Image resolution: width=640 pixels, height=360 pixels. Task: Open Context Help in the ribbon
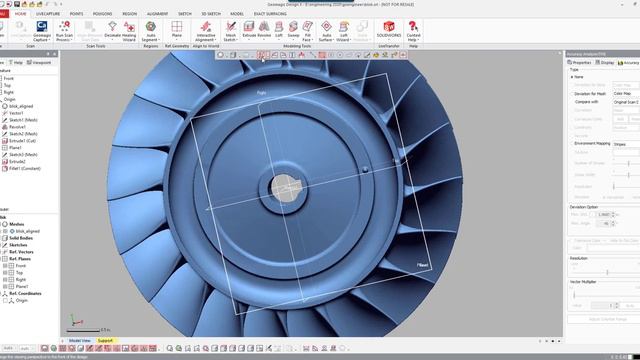[413, 31]
